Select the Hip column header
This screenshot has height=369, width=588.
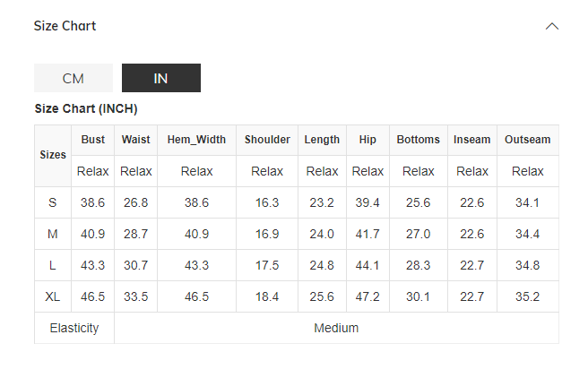click(x=367, y=140)
